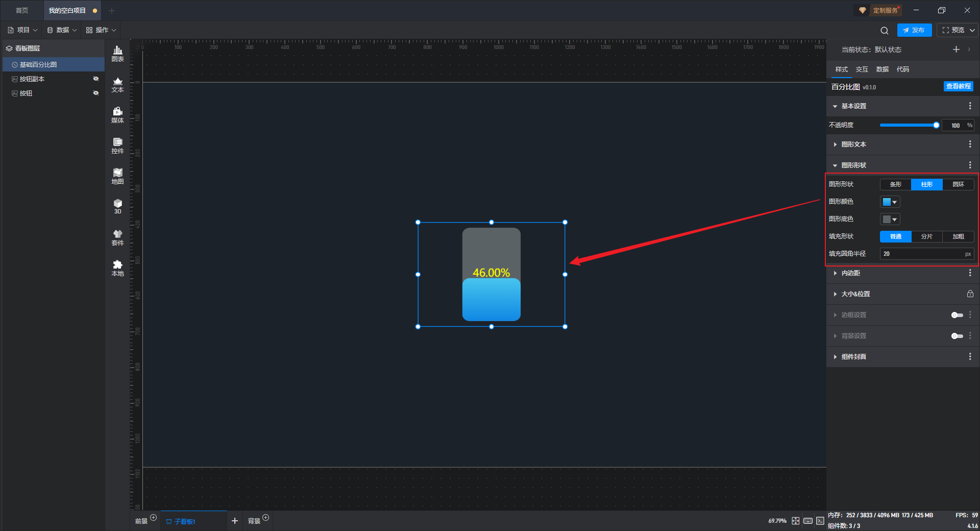Open the 图形颜色 color picker swatch
Screen dimensions: 980x531
[x=890, y=202]
